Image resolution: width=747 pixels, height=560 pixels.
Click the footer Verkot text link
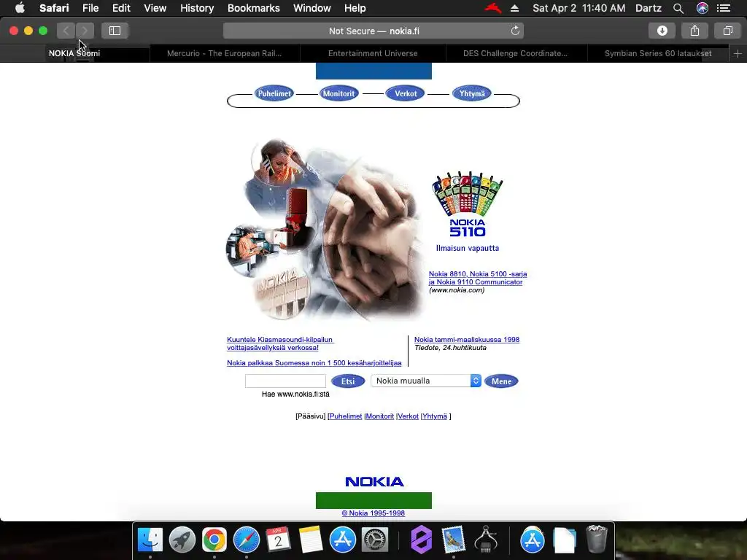[409, 416]
